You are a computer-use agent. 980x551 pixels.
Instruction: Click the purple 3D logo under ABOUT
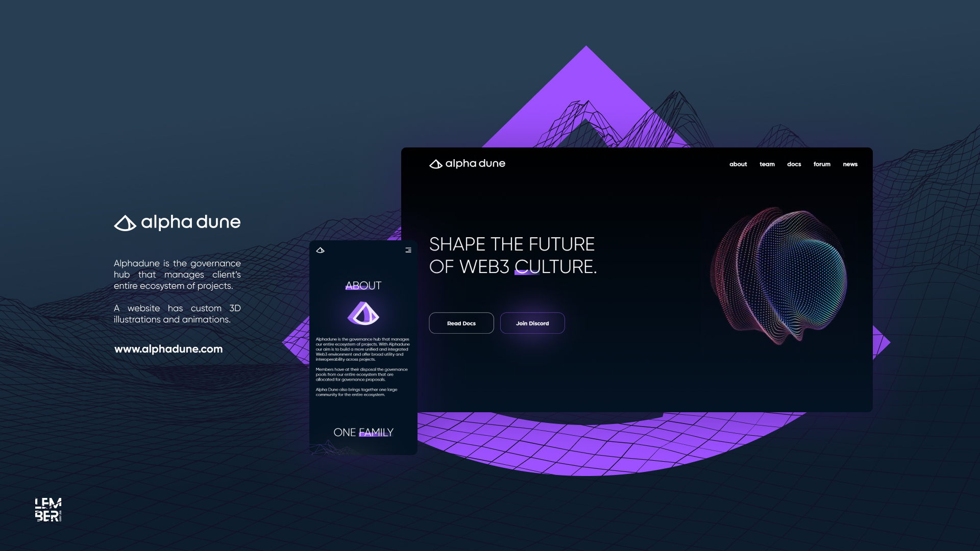coord(363,313)
